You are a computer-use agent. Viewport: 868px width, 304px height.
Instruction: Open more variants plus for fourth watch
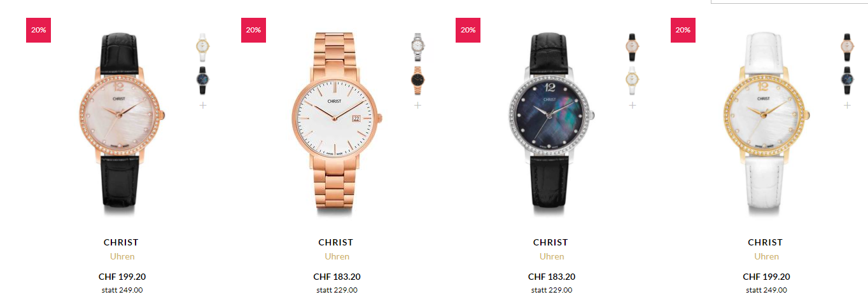(847, 105)
